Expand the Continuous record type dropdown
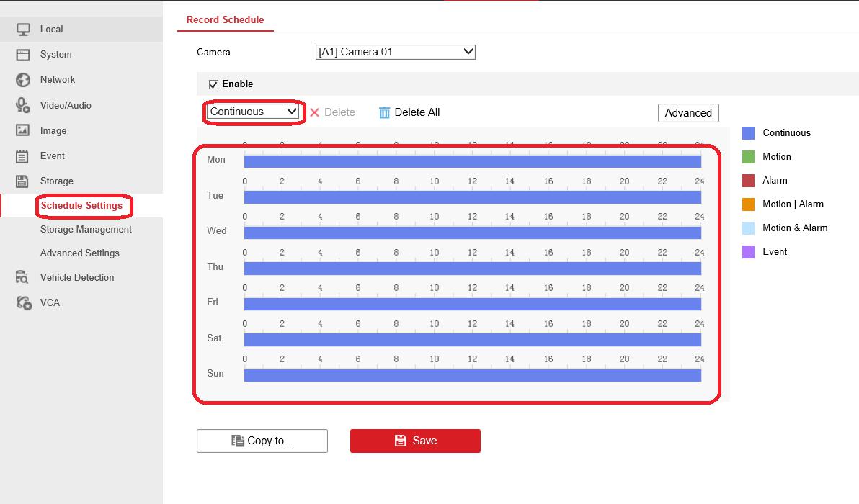The image size is (859, 504). [253, 112]
